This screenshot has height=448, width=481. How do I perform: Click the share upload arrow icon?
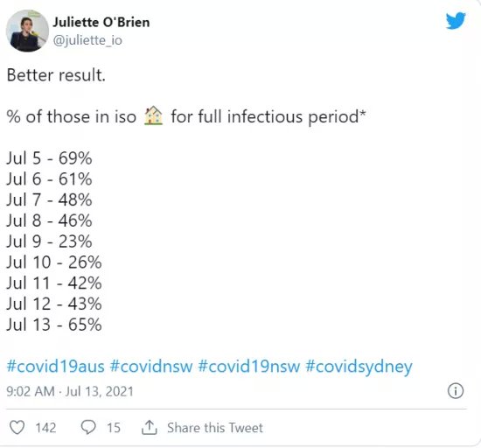[150, 428]
